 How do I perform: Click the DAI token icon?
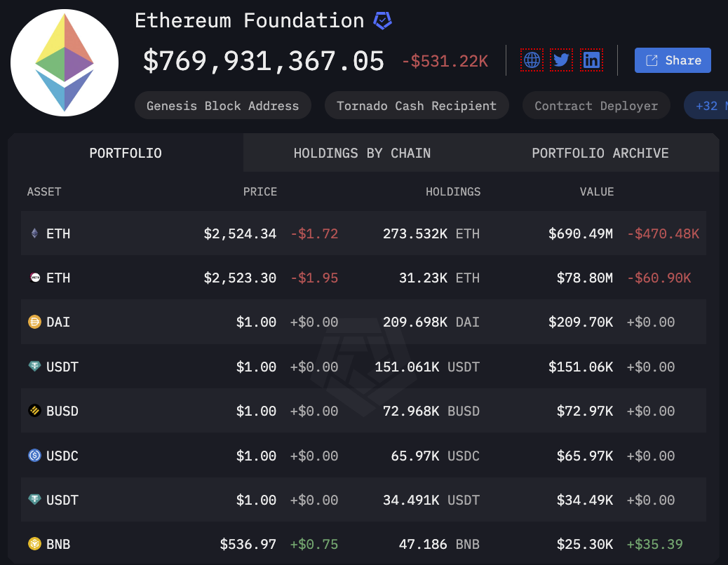[x=35, y=322]
